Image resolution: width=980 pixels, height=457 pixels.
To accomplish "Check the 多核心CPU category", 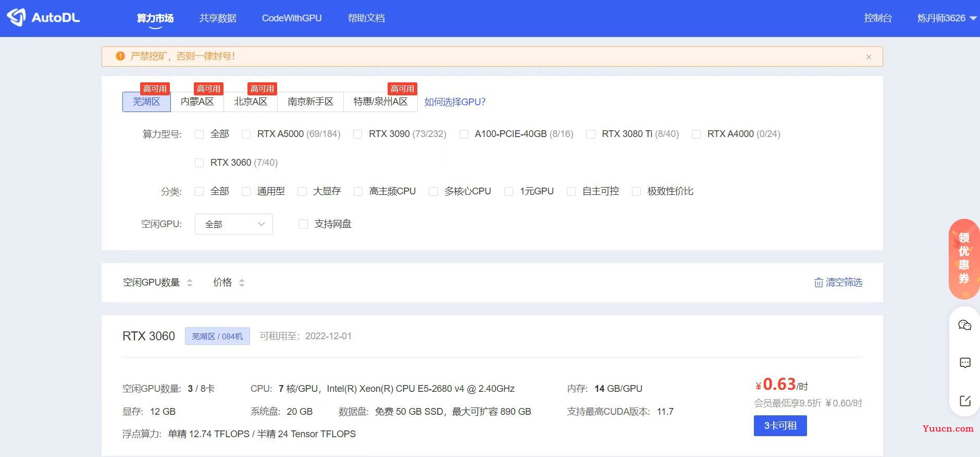I will tap(433, 191).
